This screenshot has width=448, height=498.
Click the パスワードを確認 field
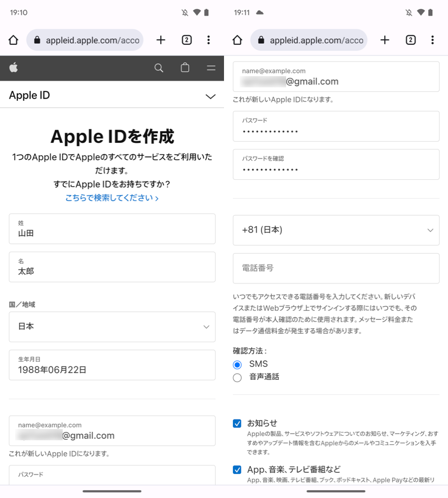[336, 164]
